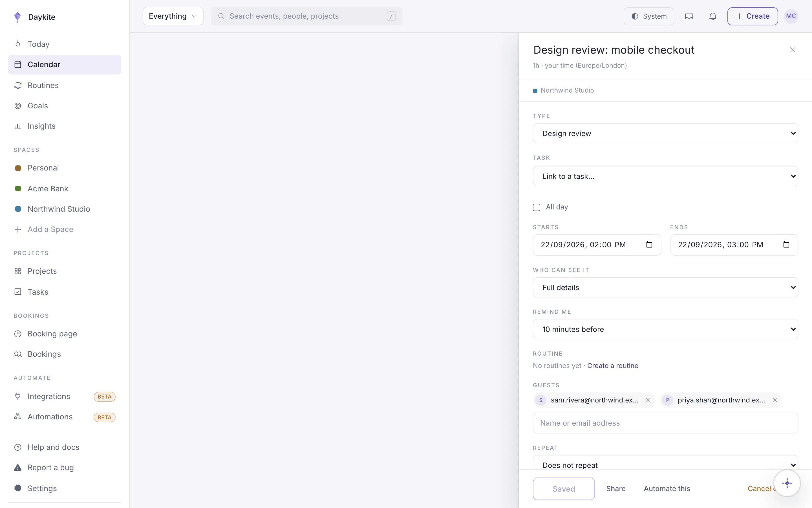Toggle the All day checkbox
812x508 pixels.
[x=537, y=207]
